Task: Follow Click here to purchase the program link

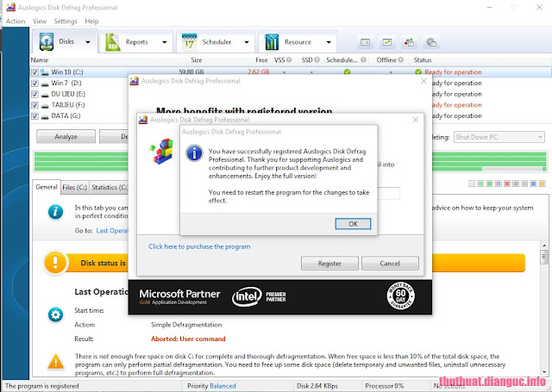Action: [199, 246]
